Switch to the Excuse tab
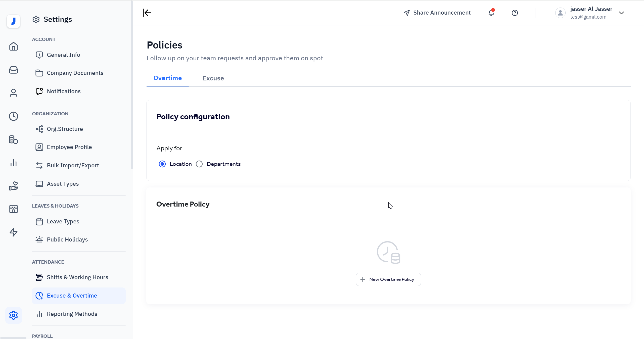Image resolution: width=644 pixels, height=339 pixels. (x=213, y=78)
